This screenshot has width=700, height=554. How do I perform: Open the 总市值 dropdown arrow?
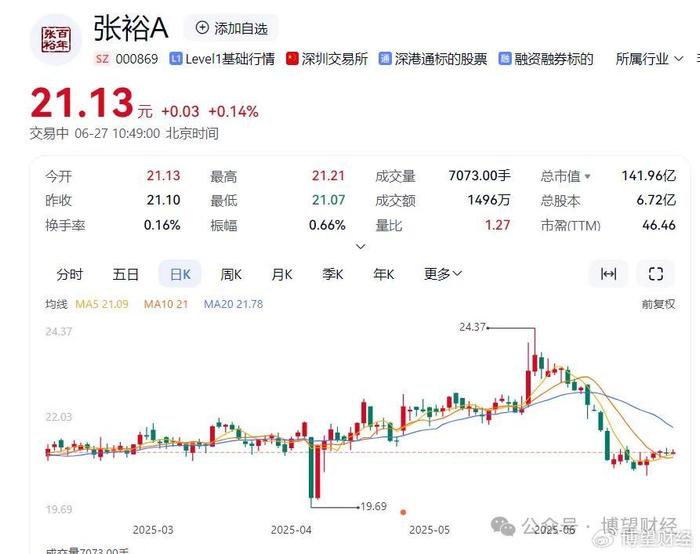tap(588, 176)
